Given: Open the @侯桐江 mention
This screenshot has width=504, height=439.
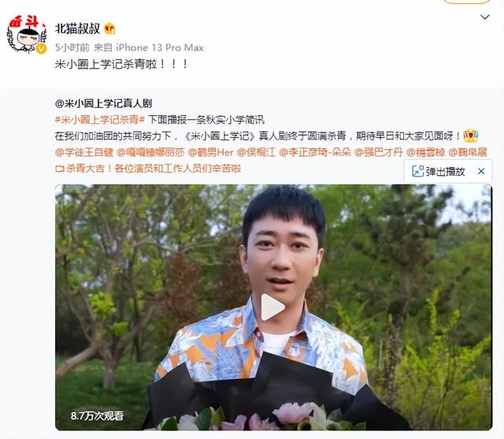Looking at the screenshot, I should (x=256, y=152).
